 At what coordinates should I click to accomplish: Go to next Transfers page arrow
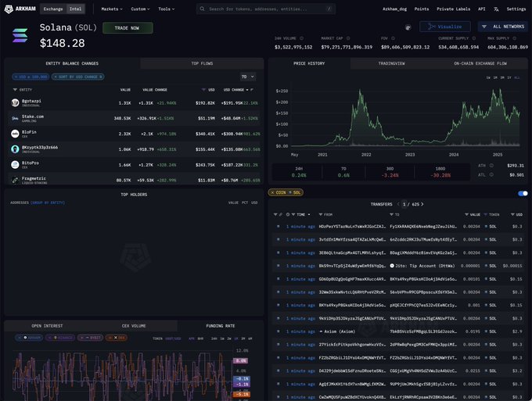coord(422,204)
